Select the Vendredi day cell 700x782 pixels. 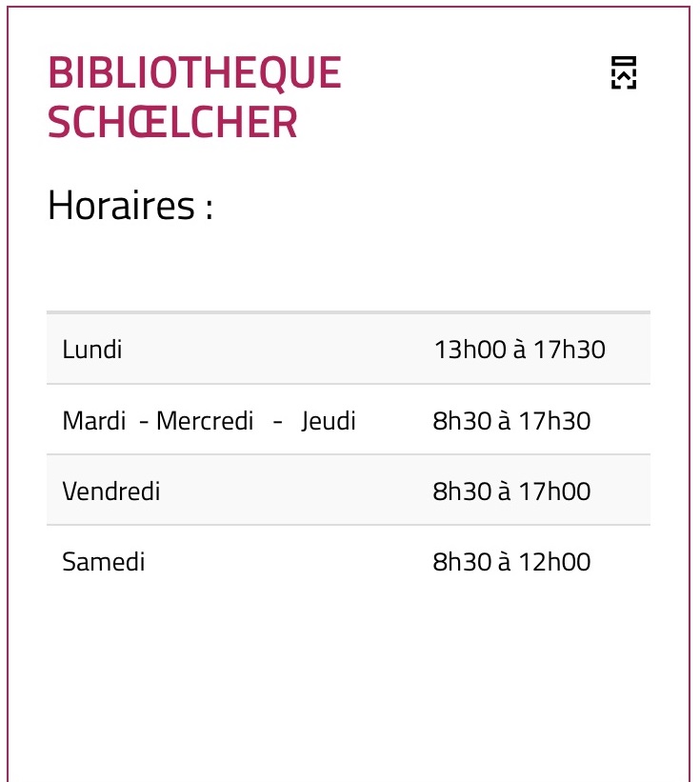[111, 491]
